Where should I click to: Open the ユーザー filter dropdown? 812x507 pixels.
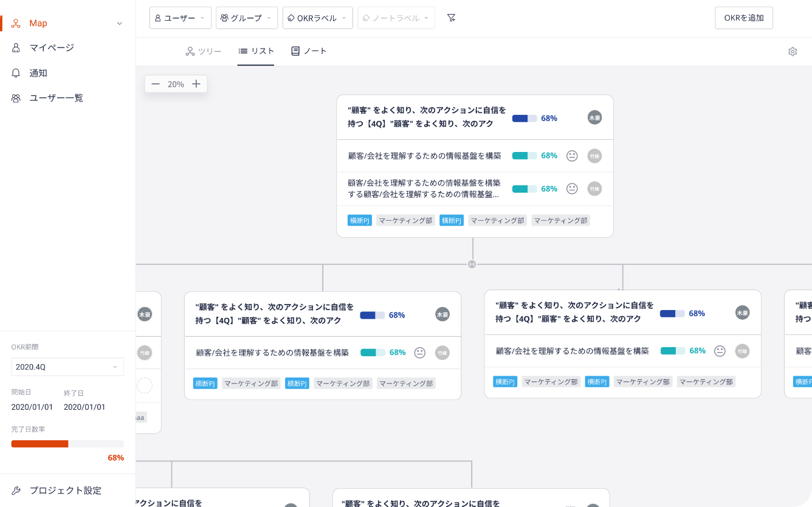(180, 18)
